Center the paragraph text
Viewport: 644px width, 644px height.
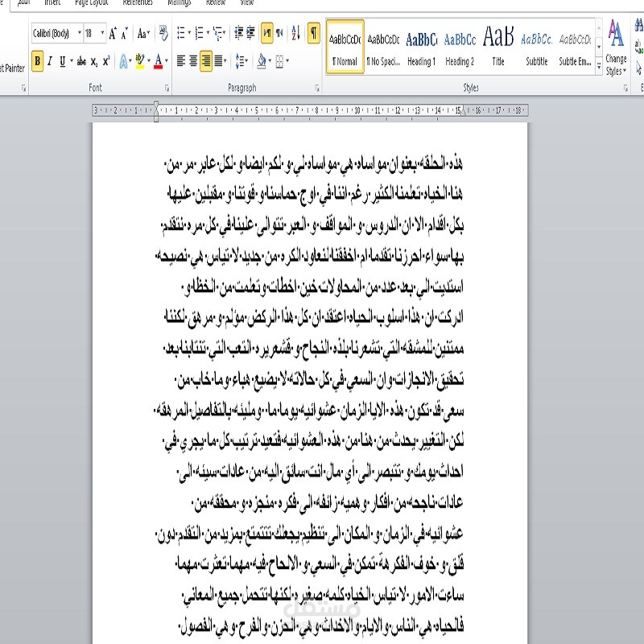coord(193,61)
